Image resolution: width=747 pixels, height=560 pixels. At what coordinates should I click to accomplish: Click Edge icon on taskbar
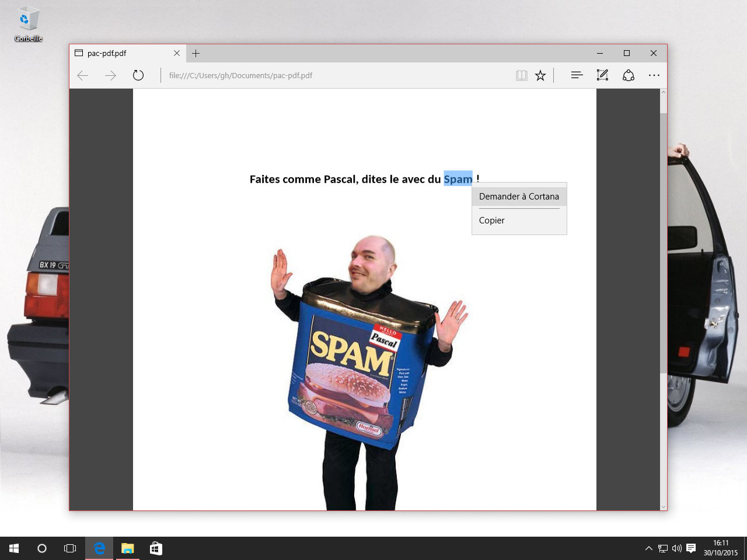coord(99,548)
